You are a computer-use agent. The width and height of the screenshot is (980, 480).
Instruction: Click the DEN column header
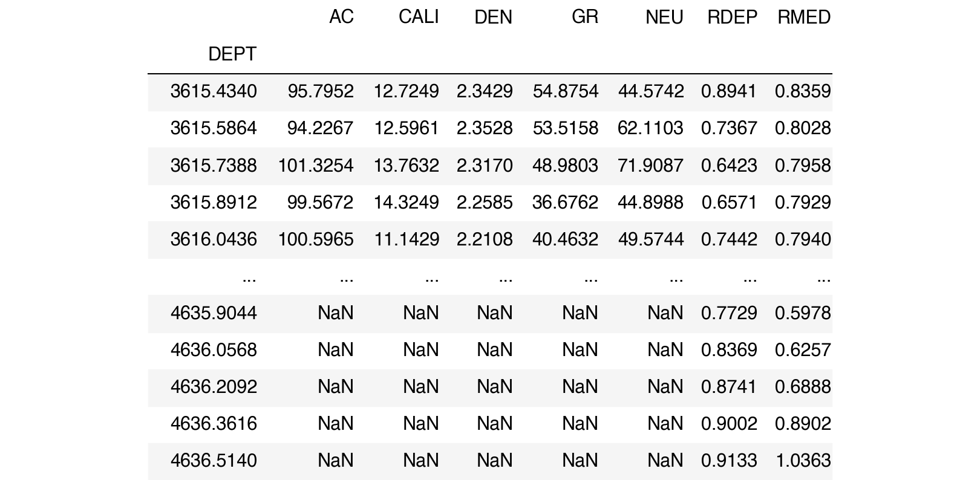493,17
